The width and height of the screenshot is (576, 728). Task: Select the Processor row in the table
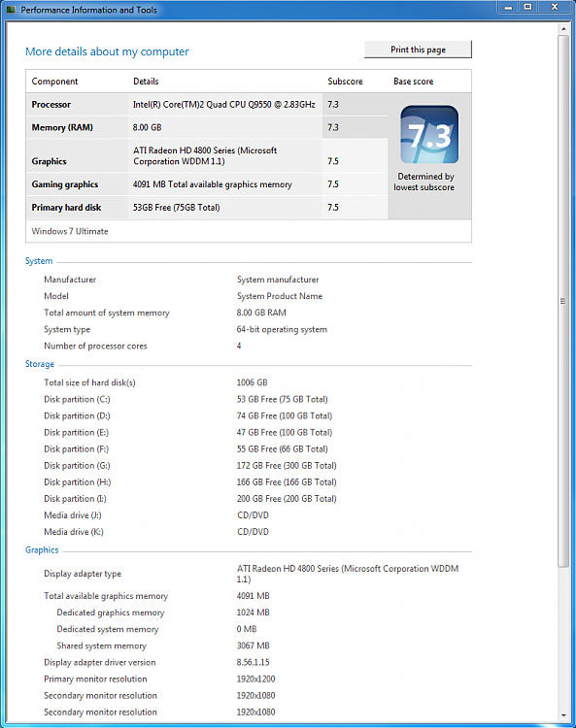[x=207, y=105]
